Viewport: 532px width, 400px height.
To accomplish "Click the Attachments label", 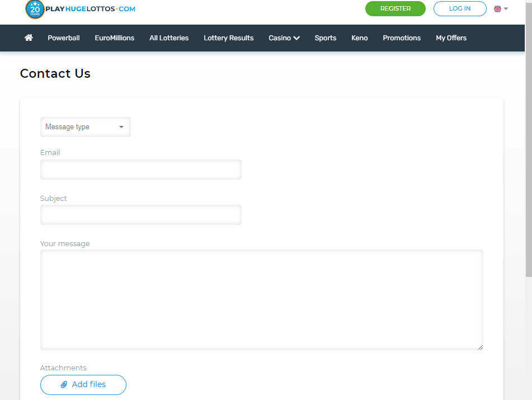I will click(63, 368).
